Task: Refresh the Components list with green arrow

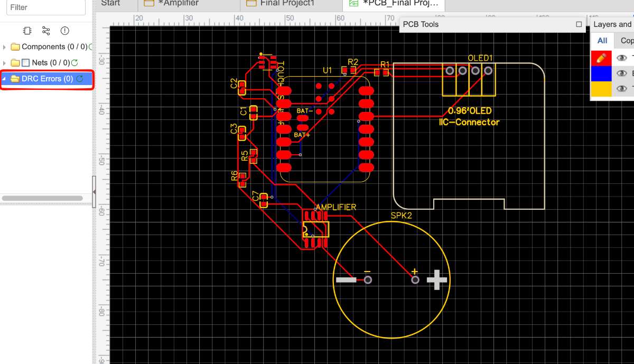Action: click(91, 47)
